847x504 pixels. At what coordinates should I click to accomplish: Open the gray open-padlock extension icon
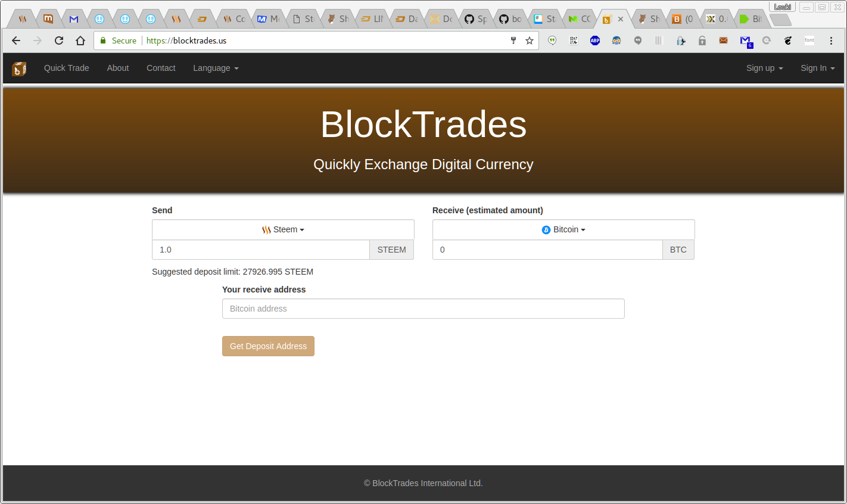click(702, 41)
